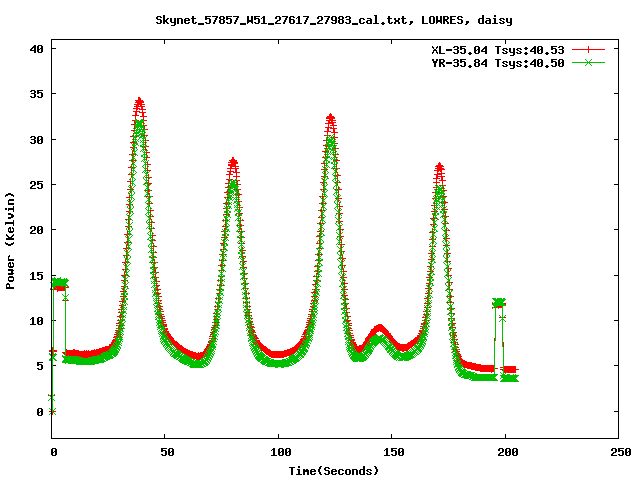The width and height of the screenshot is (640, 480).
Task: Click the third peak near 123 seconds
Action: pyautogui.click(x=331, y=118)
